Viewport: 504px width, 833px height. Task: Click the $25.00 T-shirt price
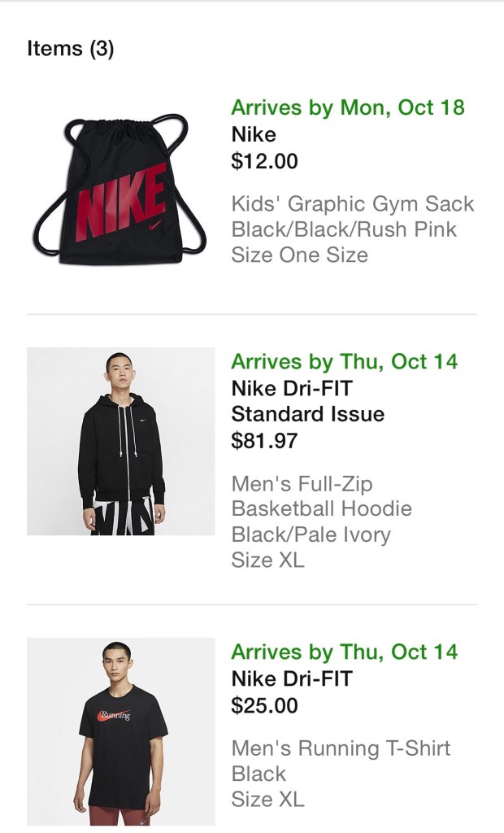click(264, 705)
